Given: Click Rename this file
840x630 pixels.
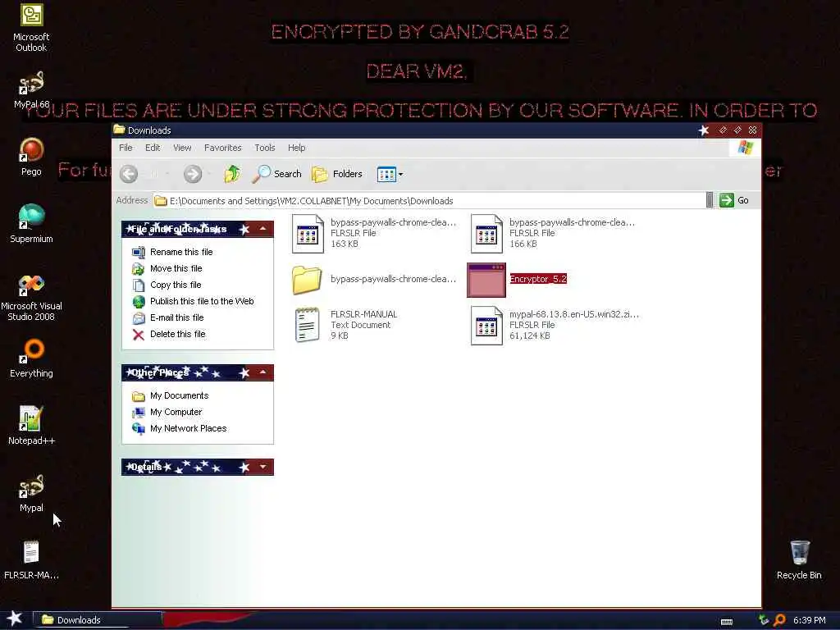Looking at the screenshot, I should click(x=172, y=252).
